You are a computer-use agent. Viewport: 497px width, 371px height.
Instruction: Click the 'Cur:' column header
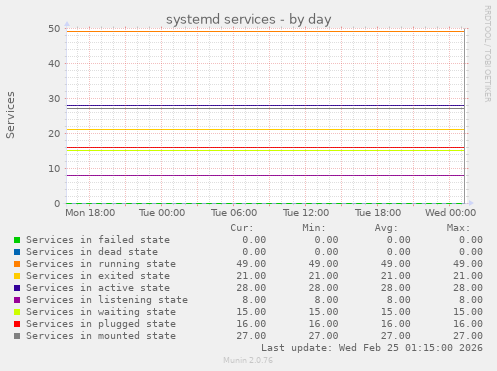(x=242, y=228)
